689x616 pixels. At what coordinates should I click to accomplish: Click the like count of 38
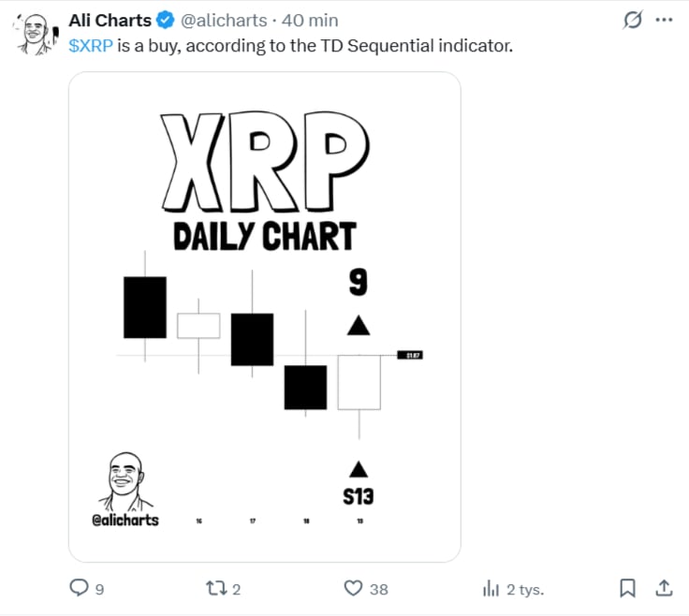(378, 590)
